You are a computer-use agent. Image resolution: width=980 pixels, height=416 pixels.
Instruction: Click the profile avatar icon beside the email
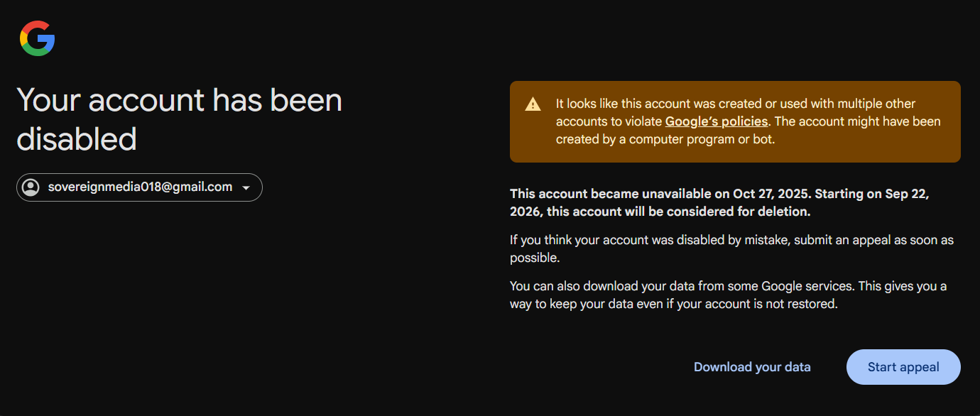(x=31, y=187)
